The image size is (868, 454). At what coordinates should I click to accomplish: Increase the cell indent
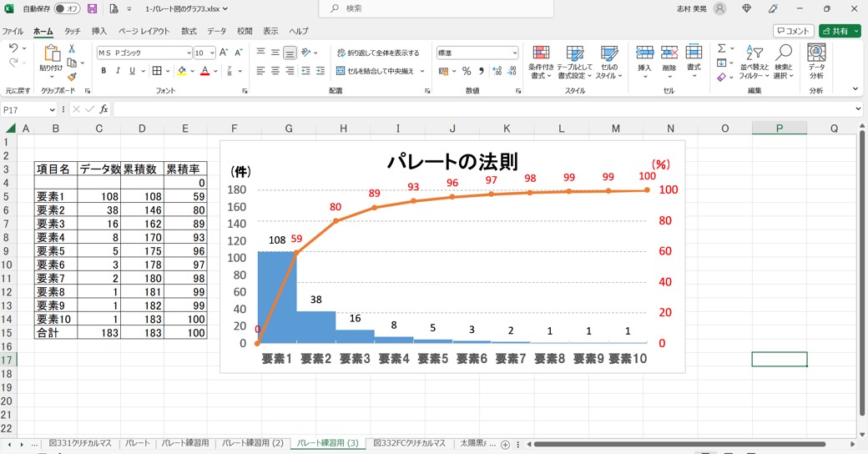[320, 71]
